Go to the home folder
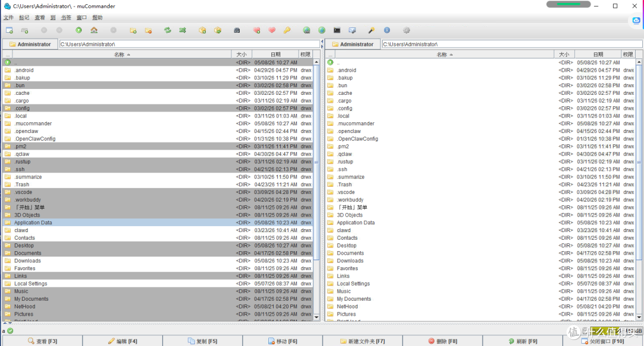 tap(94, 30)
